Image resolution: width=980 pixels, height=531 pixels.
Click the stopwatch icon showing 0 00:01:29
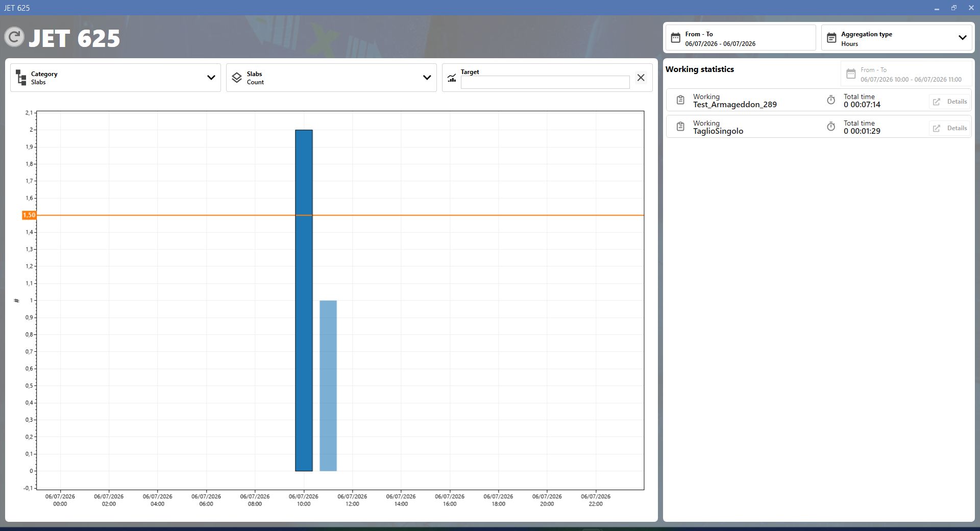(x=831, y=127)
